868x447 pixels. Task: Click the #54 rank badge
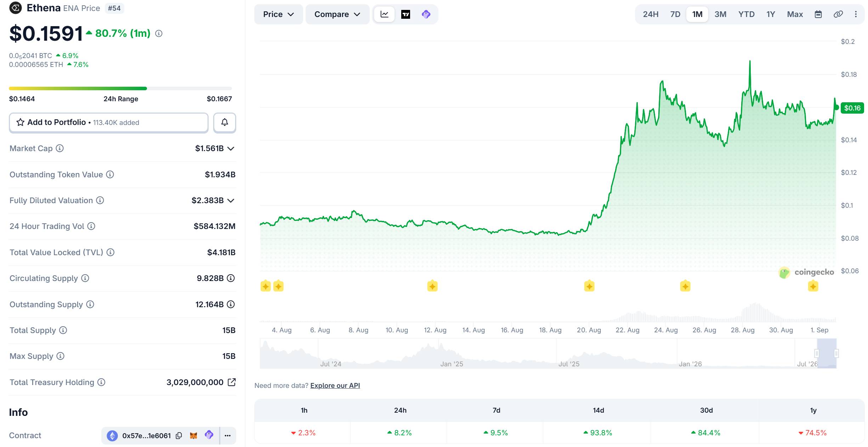(x=114, y=8)
